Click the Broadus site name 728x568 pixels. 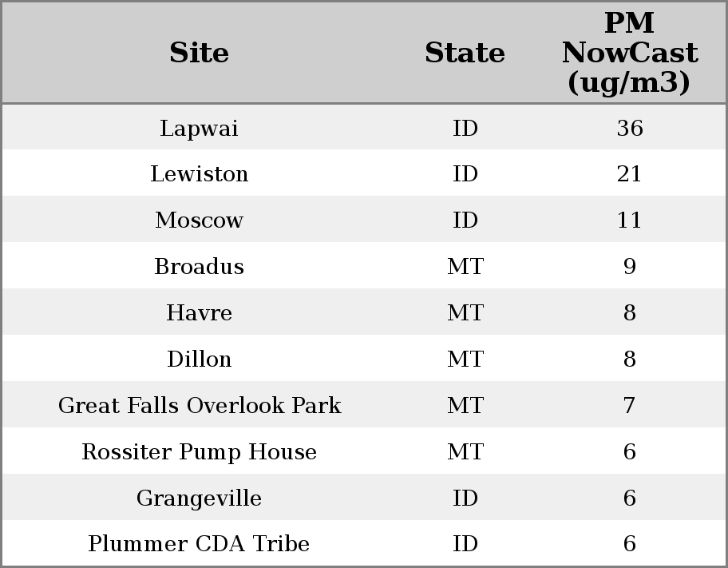tap(199, 267)
